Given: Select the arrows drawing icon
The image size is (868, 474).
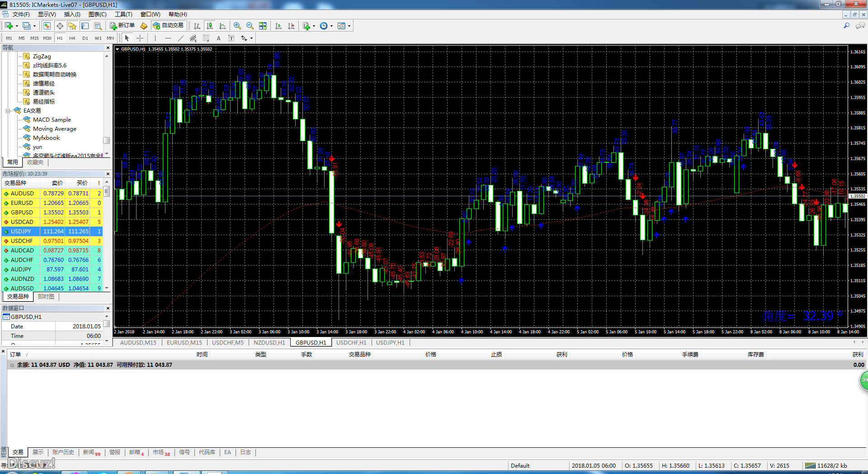Looking at the screenshot, I should pos(244,38).
